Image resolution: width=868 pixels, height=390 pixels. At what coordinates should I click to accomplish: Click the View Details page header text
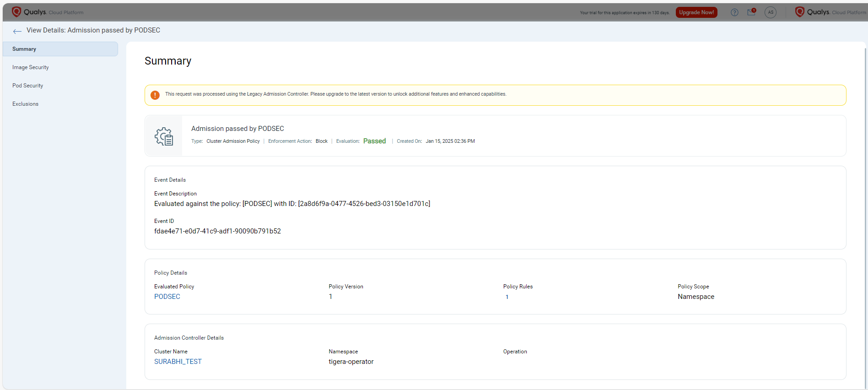click(93, 30)
